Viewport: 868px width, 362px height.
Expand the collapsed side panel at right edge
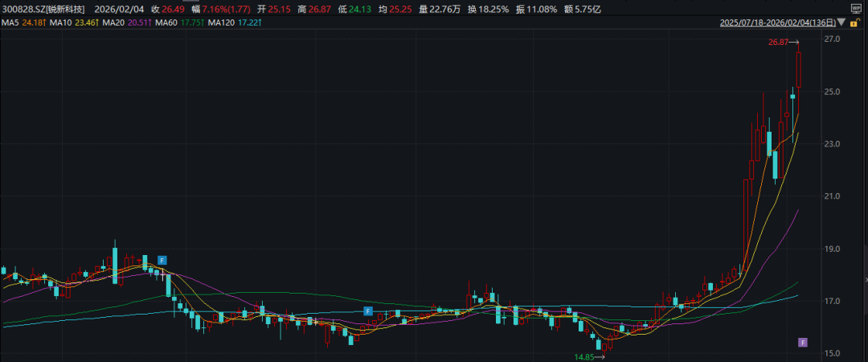[865, 278]
